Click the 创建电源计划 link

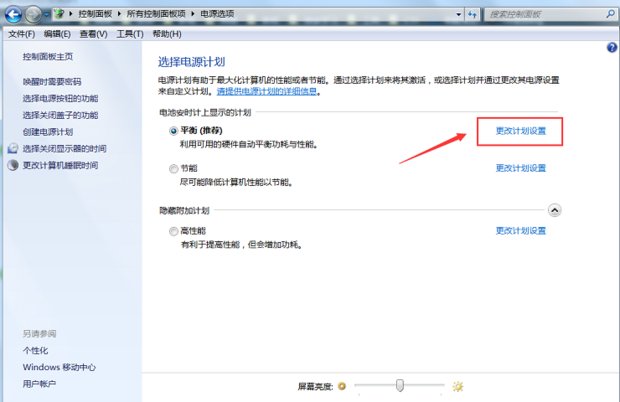pos(48,132)
